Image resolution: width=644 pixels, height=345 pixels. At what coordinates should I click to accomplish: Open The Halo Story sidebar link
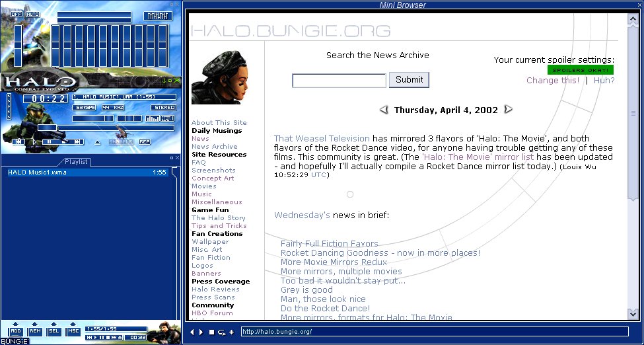click(219, 218)
